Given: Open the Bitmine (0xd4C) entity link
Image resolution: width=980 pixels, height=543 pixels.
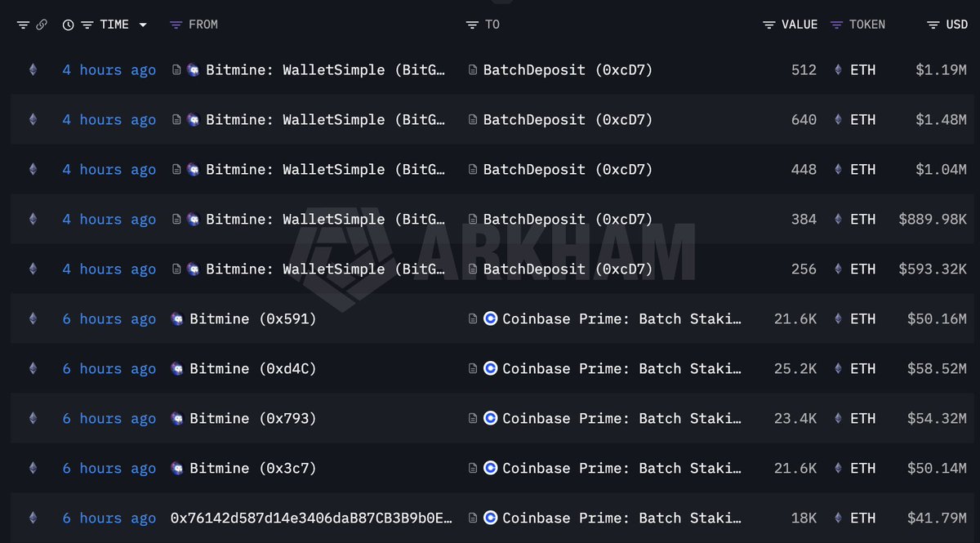Looking at the screenshot, I should click(x=252, y=369).
